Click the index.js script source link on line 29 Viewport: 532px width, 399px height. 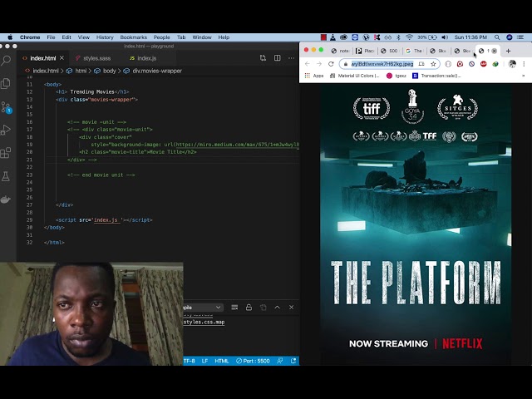(106, 219)
